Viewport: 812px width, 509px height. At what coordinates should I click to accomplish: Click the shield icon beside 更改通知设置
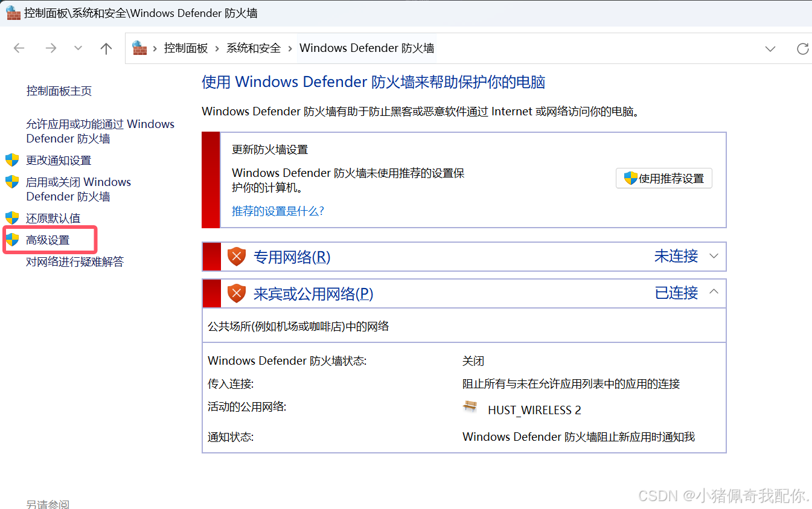click(13, 160)
